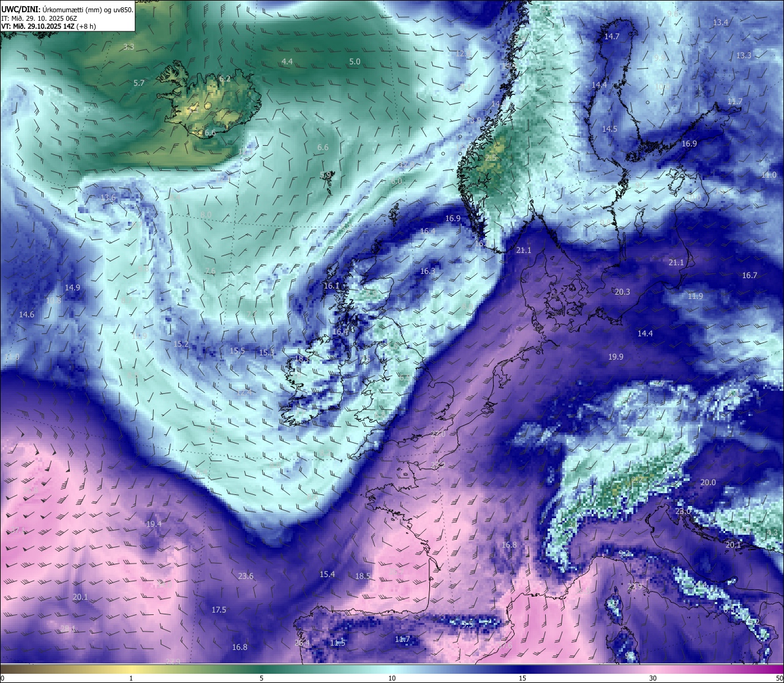Image resolution: width=784 pixels, height=683 pixels.
Task: Click the colorbar tick label 5
Action: point(262,678)
